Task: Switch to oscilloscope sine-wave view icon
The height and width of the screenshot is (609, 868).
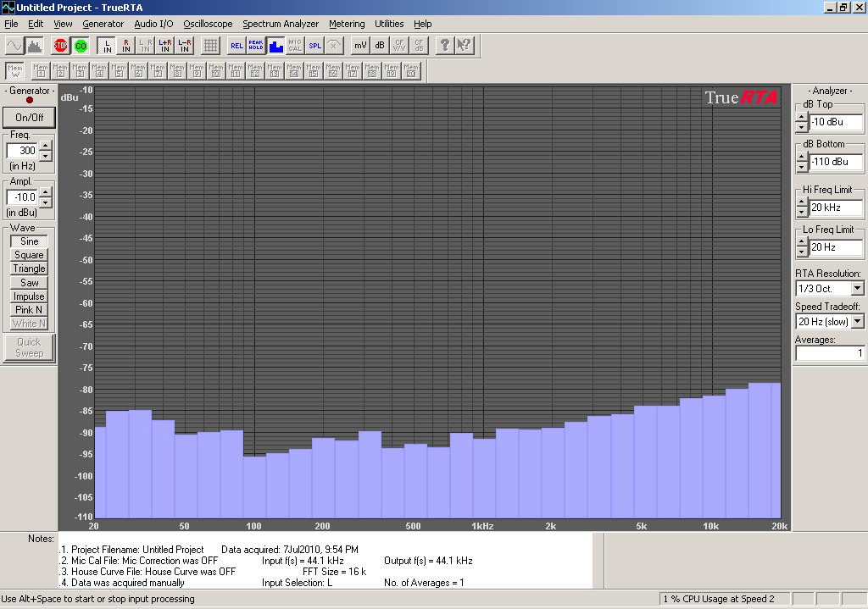Action: click(x=14, y=46)
